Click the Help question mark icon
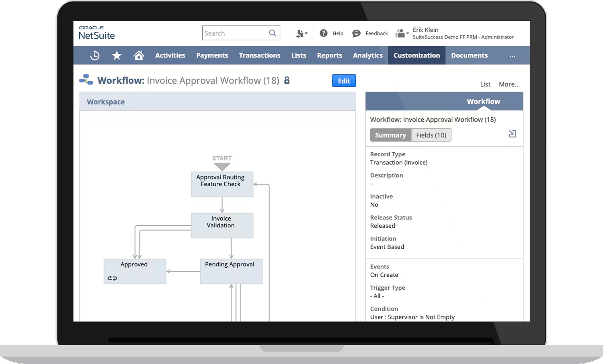 pyautogui.click(x=324, y=33)
